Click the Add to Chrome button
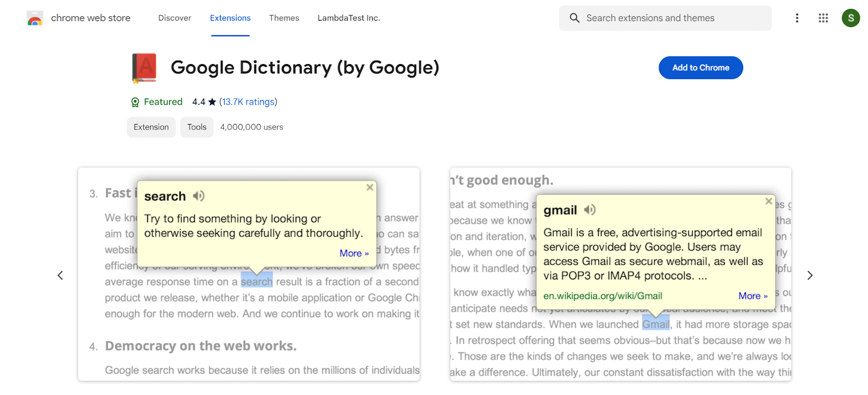This screenshot has width=868, height=395. [700, 68]
